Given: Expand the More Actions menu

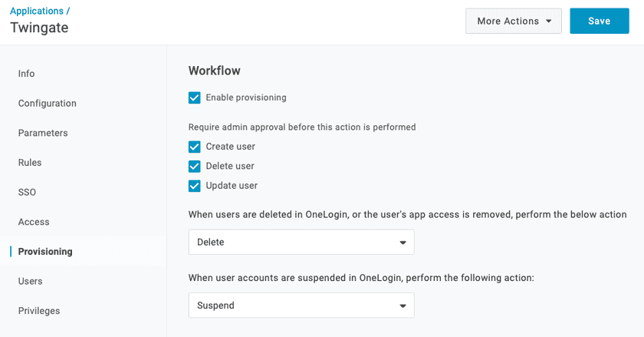Looking at the screenshot, I should click(x=513, y=21).
